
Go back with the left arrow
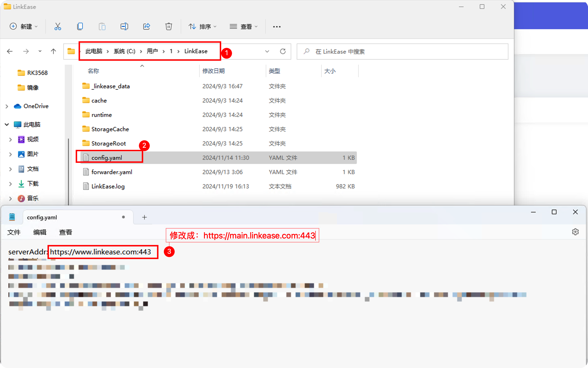[x=10, y=51]
